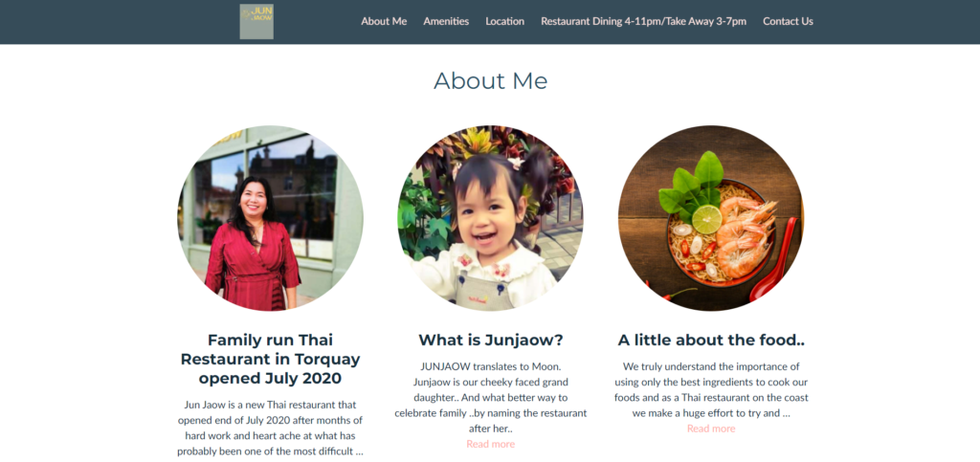Viewport: 980px width, 462px height.
Task: Click the smiling toddler circular photo
Action: (490, 218)
